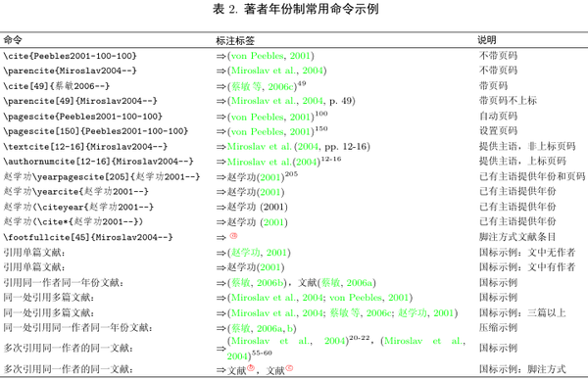Screen dimensions: 588x379
Task: Select the \cite[49]{蔡敏2006--} command text
Action: pyautogui.click(x=57, y=86)
